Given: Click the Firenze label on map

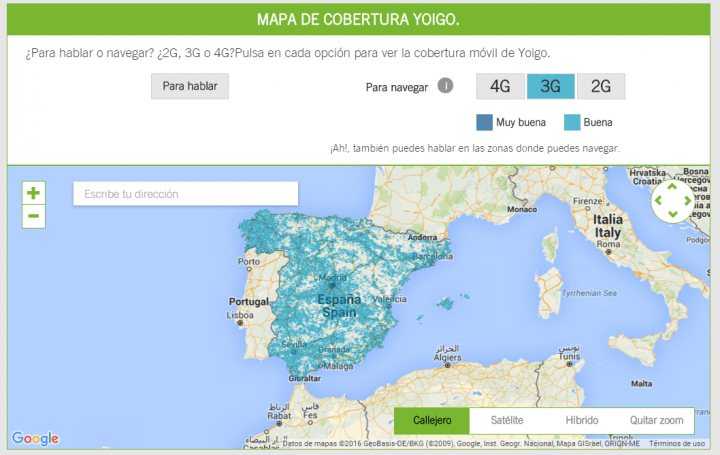Looking at the screenshot, I should click(588, 201).
